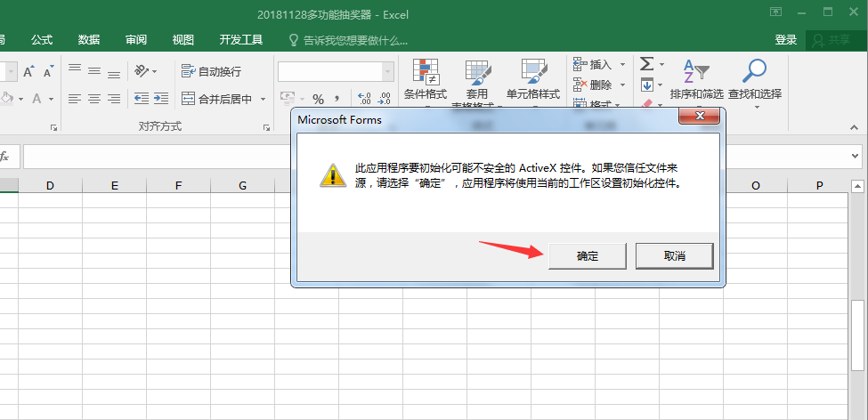Decrease decimal places
The image size is (868, 420).
pyautogui.click(x=385, y=99)
